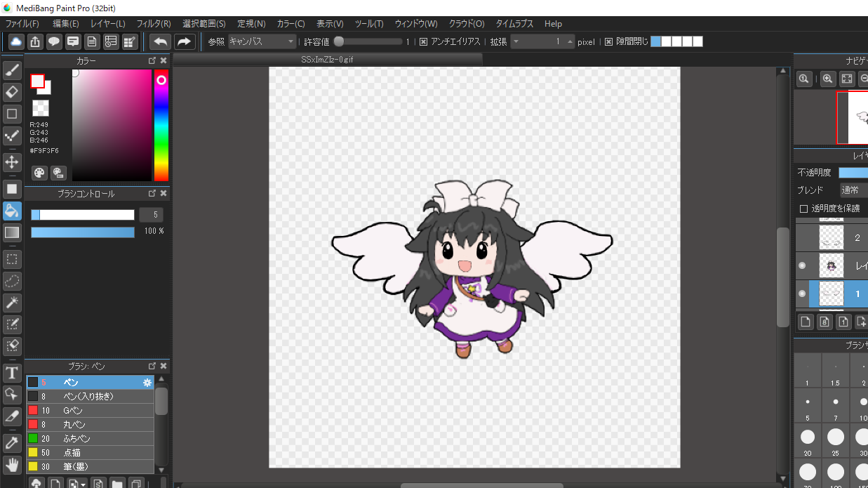This screenshot has height=488, width=868.
Task: Click the Redo arrow button
Action: coord(185,41)
